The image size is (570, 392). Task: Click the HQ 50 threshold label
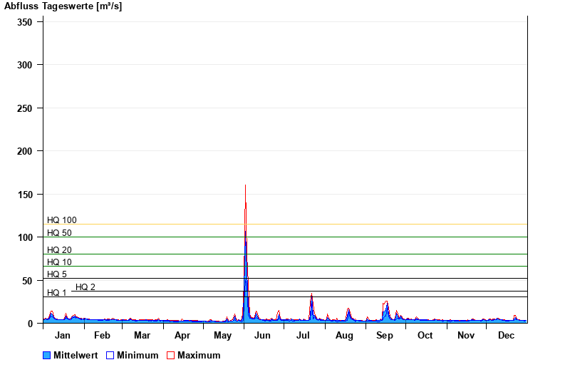tap(59, 233)
